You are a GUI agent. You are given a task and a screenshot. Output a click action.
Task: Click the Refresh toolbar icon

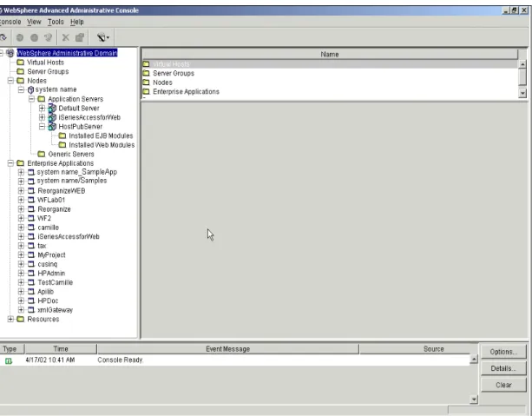click(x=3, y=37)
